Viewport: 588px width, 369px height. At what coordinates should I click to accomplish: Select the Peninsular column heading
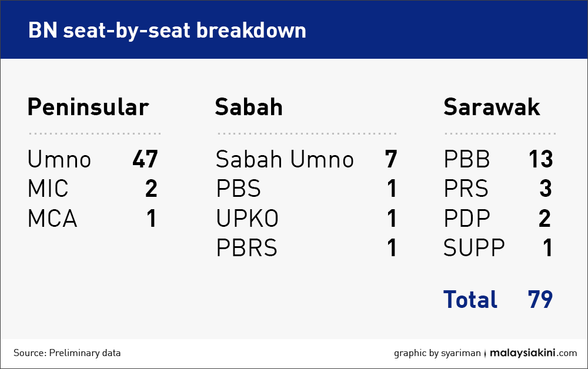(88, 108)
